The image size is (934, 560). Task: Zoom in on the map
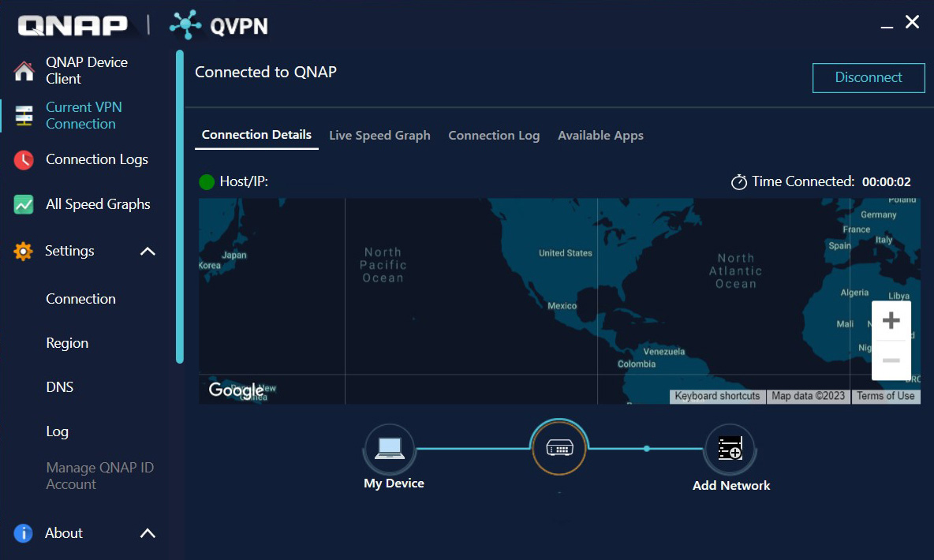point(891,320)
